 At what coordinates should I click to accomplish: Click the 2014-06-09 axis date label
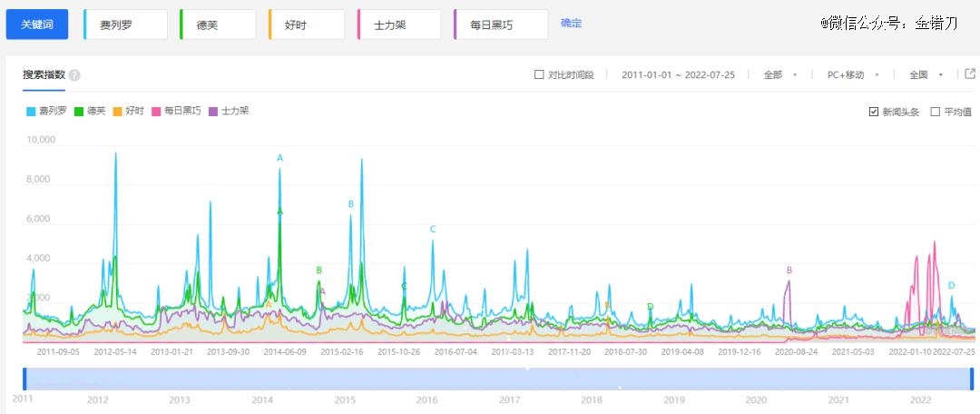(x=285, y=352)
